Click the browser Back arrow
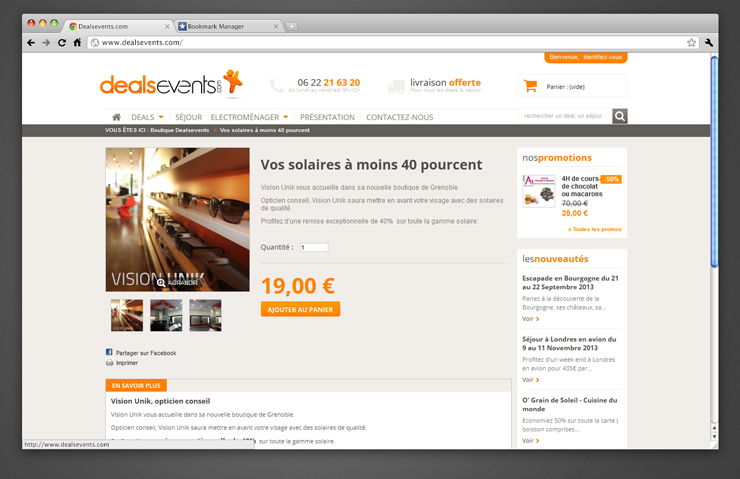Screen dimensions: 740x479 [31, 42]
